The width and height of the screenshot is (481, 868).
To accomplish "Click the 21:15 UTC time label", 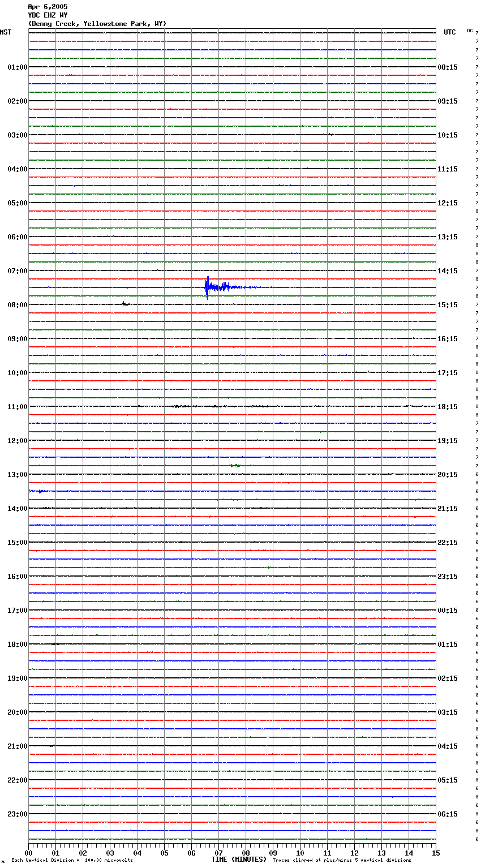I will coord(448,509).
